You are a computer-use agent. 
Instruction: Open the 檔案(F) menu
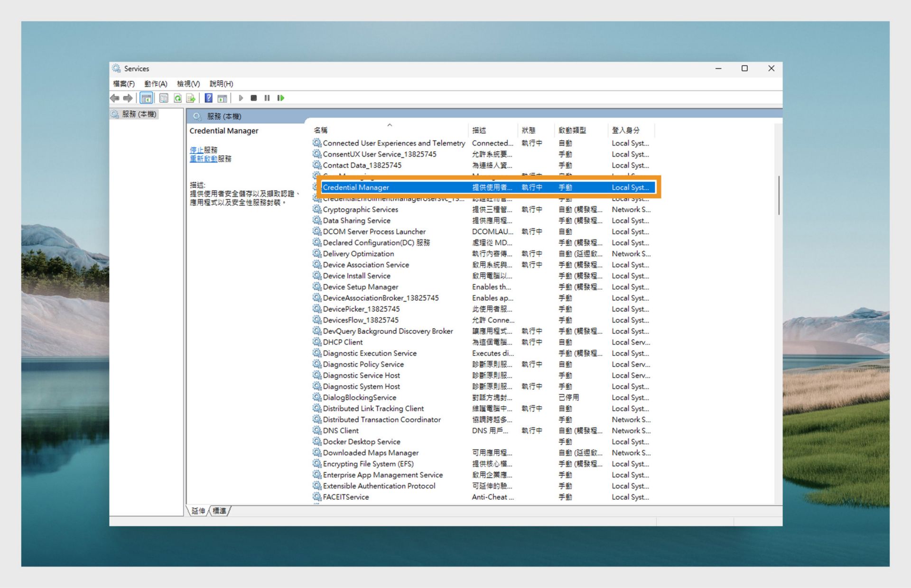click(x=124, y=83)
